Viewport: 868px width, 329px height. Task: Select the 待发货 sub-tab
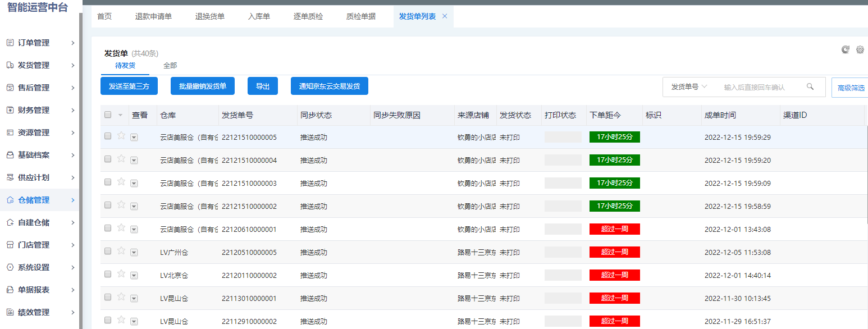(x=125, y=66)
